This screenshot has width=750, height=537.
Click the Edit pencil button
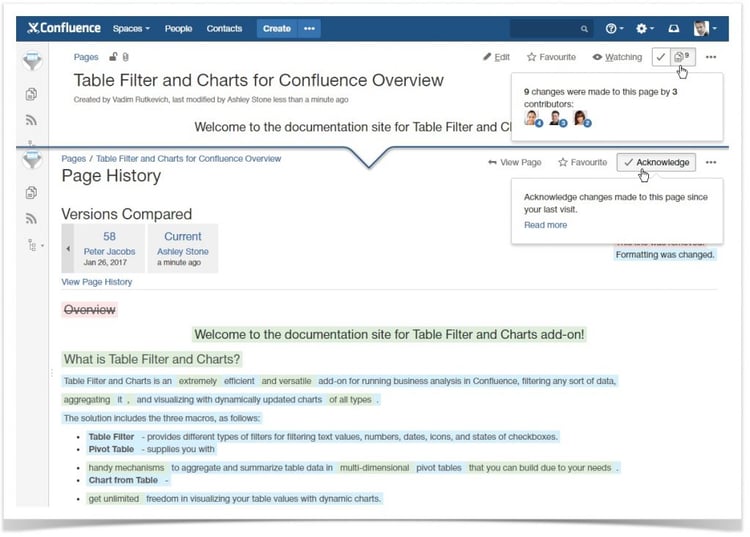[496, 58]
